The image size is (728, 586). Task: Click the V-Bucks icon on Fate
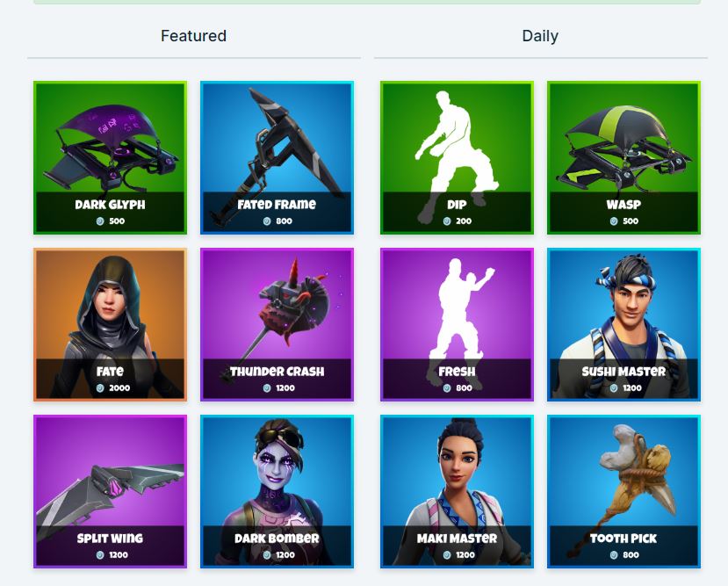coord(100,387)
